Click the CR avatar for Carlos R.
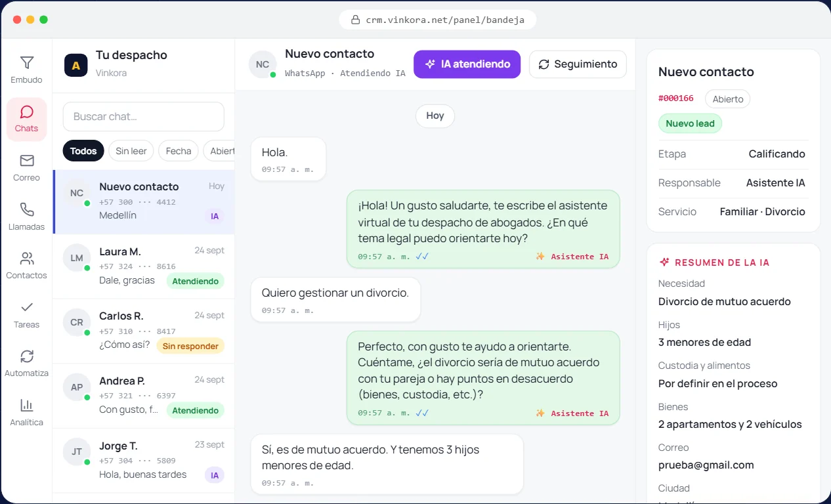This screenshot has height=504, width=831. click(77, 322)
